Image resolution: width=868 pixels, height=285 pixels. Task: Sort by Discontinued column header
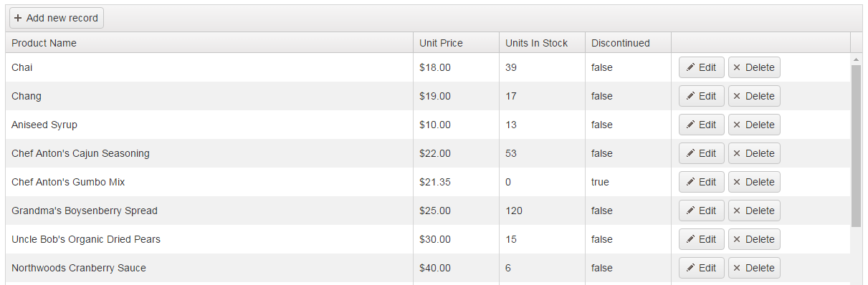tap(628, 43)
